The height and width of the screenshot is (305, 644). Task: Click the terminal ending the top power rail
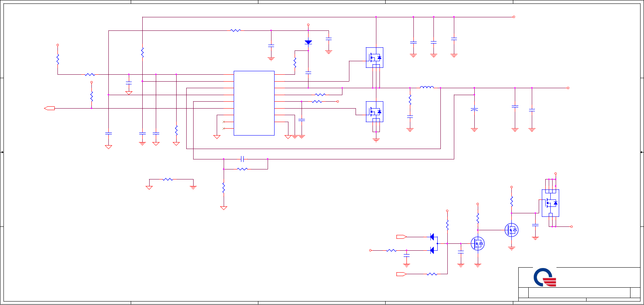click(x=514, y=17)
